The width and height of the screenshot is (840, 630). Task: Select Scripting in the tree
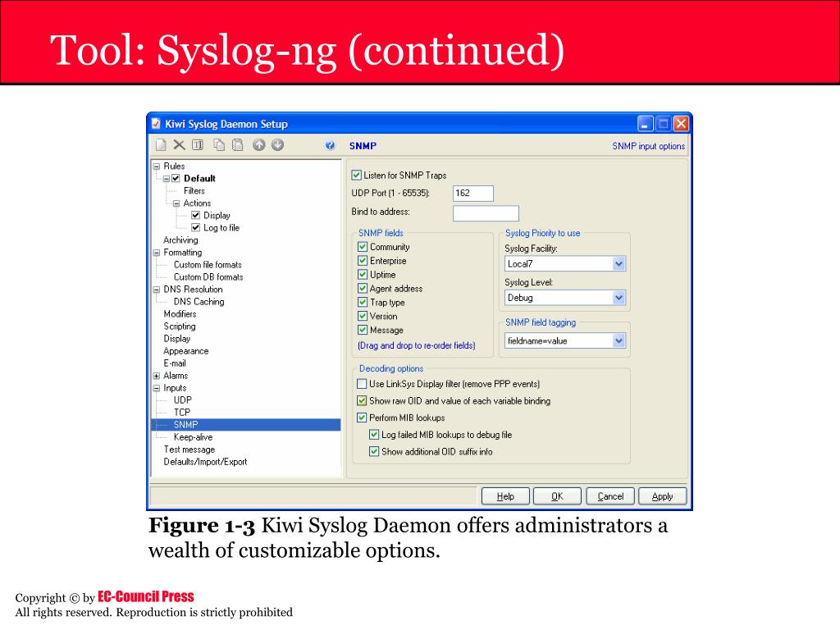click(x=180, y=326)
